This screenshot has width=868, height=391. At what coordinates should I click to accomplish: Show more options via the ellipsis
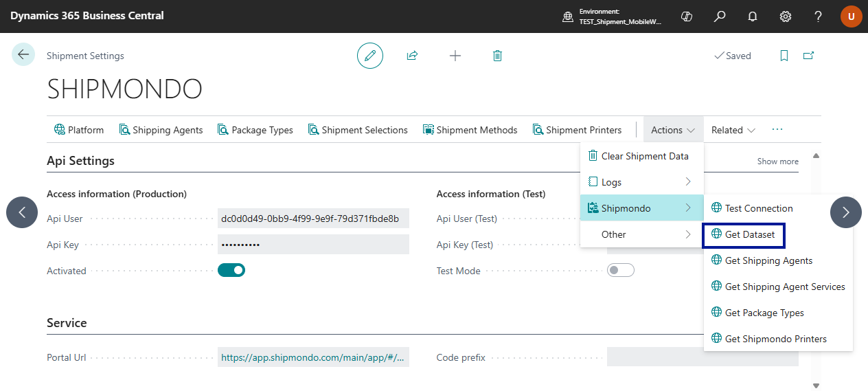[777, 130]
